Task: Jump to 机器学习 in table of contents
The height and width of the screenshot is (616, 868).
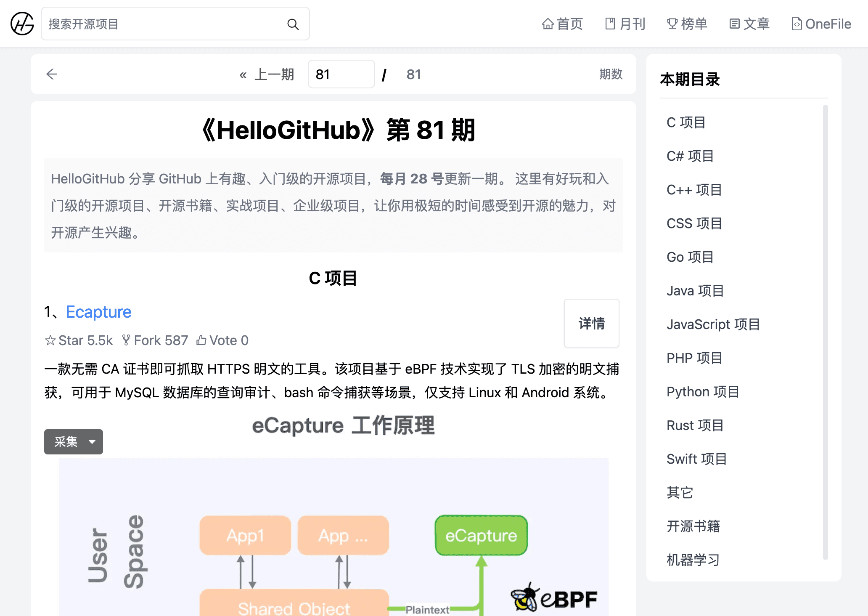Action: (693, 560)
